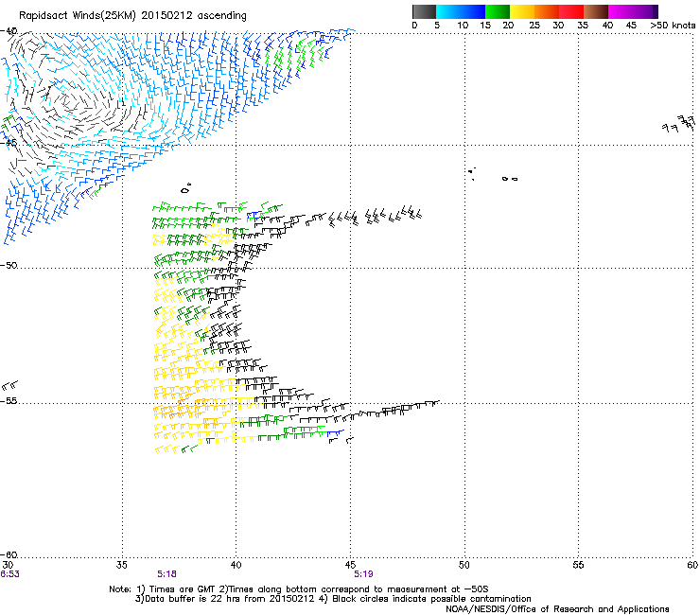Screen dimensions: 700x615
Task: Click the red 30-35 knots legend swatch
Action: point(571,11)
